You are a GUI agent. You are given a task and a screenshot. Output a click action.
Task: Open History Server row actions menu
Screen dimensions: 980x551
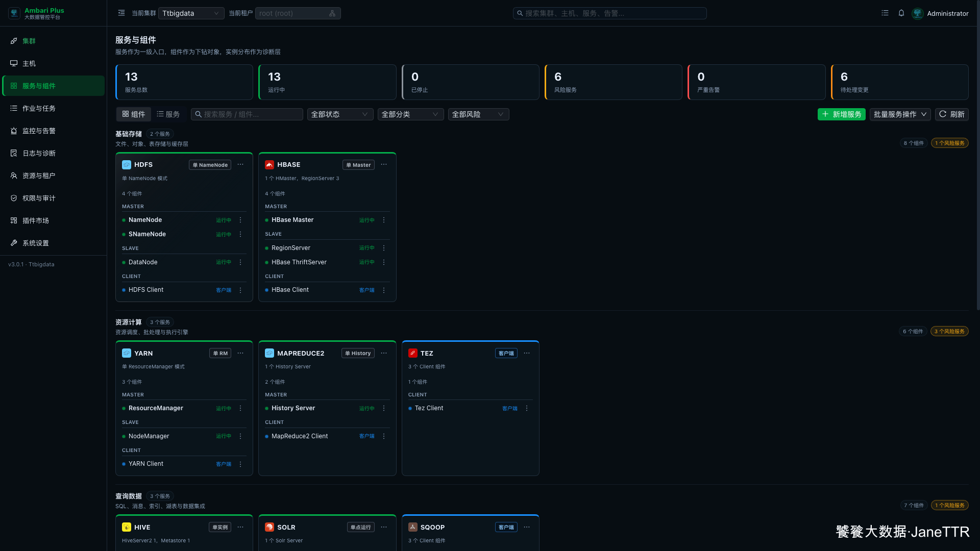[x=384, y=408]
